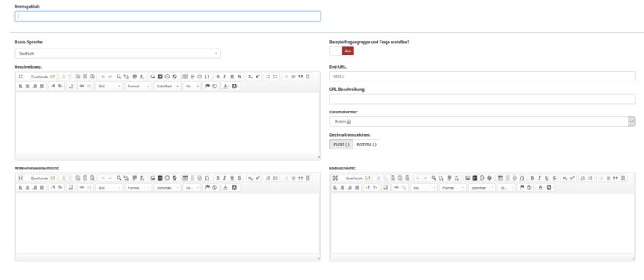Click inside Endnachricht text area
Viewport: 644px width, 280px height.
pyautogui.click(x=483, y=223)
